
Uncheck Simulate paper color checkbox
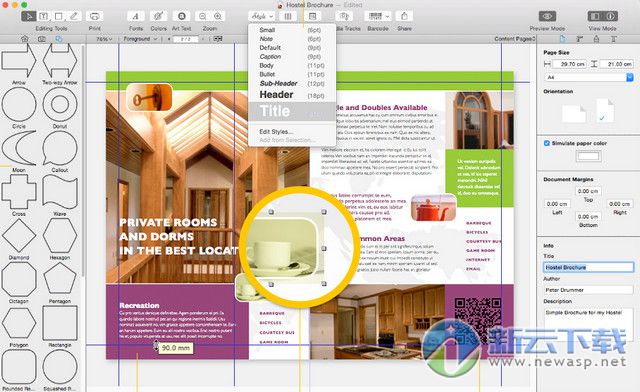tap(547, 143)
